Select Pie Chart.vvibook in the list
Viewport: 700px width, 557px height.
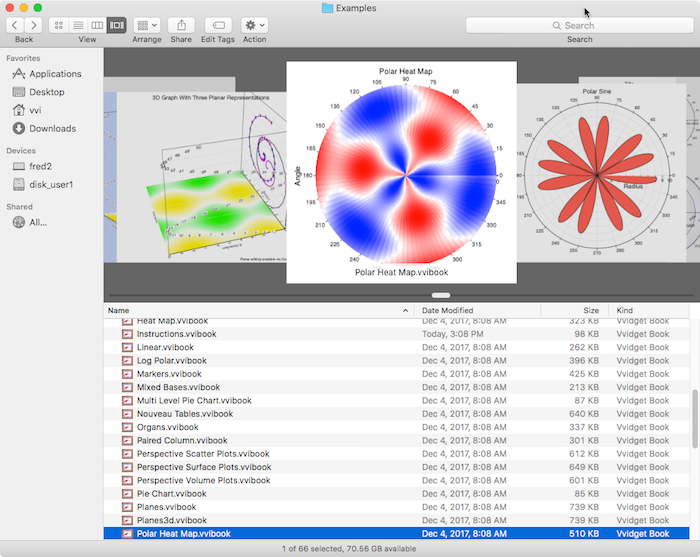[x=166, y=494]
